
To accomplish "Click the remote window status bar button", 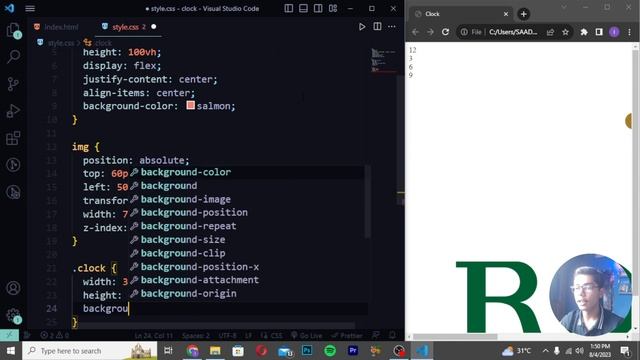I will click(9, 335).
